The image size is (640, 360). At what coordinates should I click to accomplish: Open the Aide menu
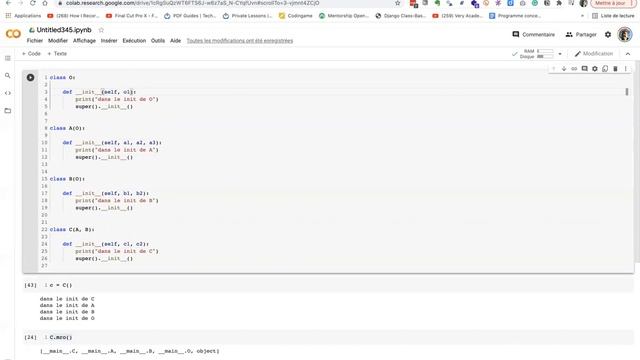(x=176, y=41)
